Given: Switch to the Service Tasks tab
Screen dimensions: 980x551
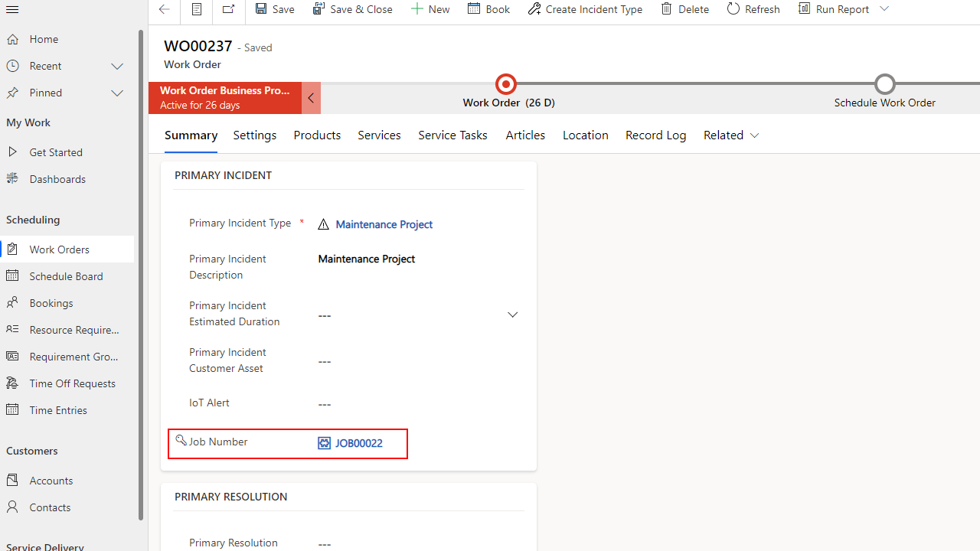Looking at the screenshot, I should click(x=452, y=135).
